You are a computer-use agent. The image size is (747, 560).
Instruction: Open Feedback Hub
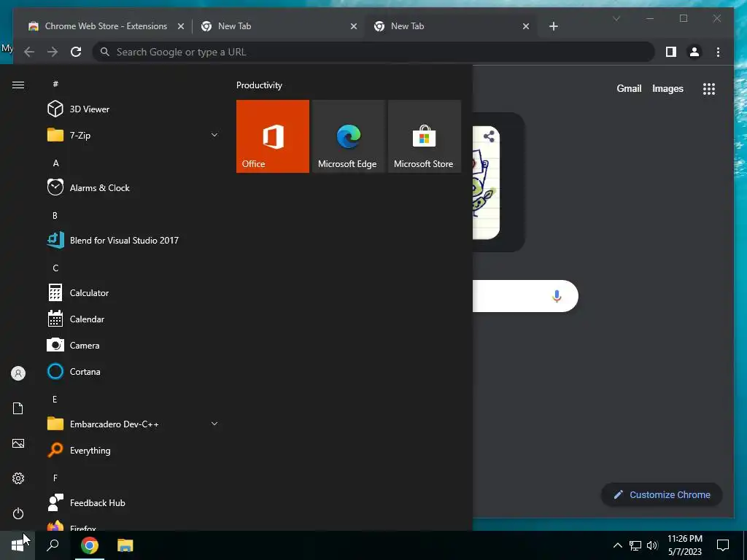(x=133, y=502)
